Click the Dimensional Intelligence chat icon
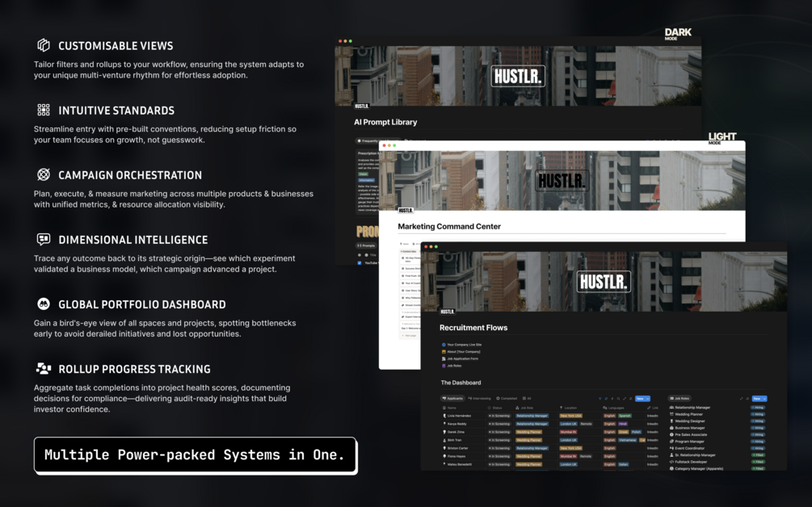Image resolution: width=812 pixels, height=507 pixels. click(x=44, y=239)
